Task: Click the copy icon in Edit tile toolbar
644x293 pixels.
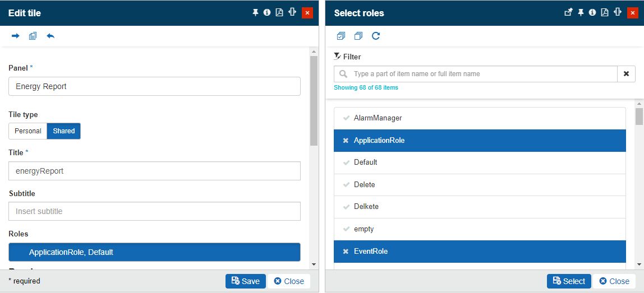Action: coord(33,36)
